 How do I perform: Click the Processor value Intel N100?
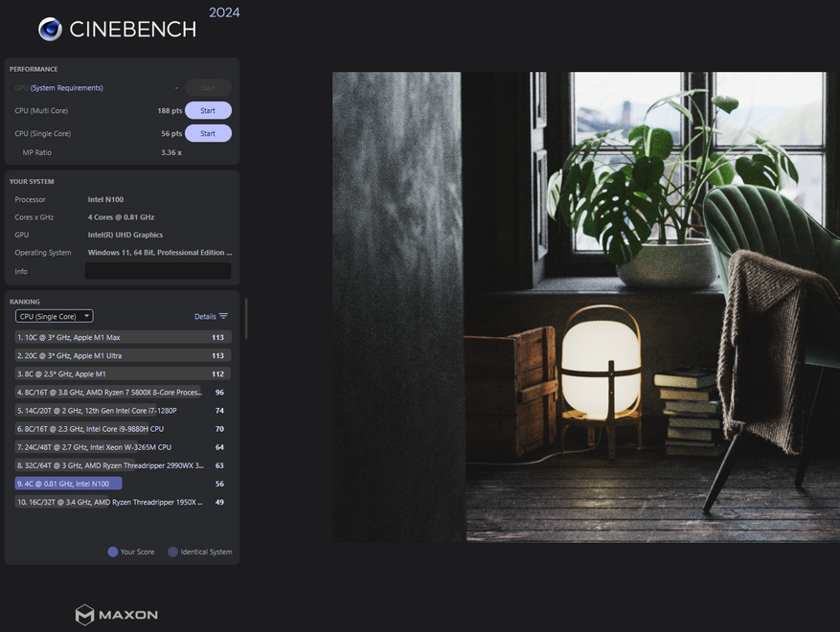[105, 199]
